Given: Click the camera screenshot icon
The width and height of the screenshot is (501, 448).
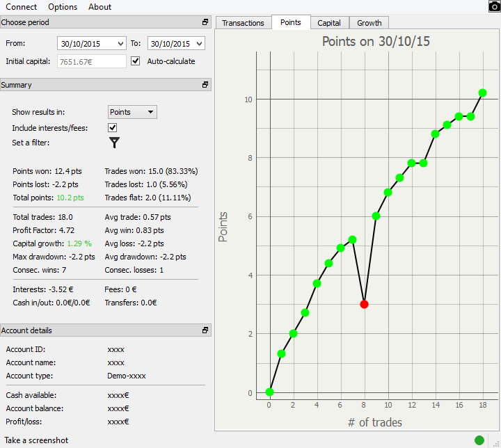Looking at the screenshot, I should click(x=494, y=6).
